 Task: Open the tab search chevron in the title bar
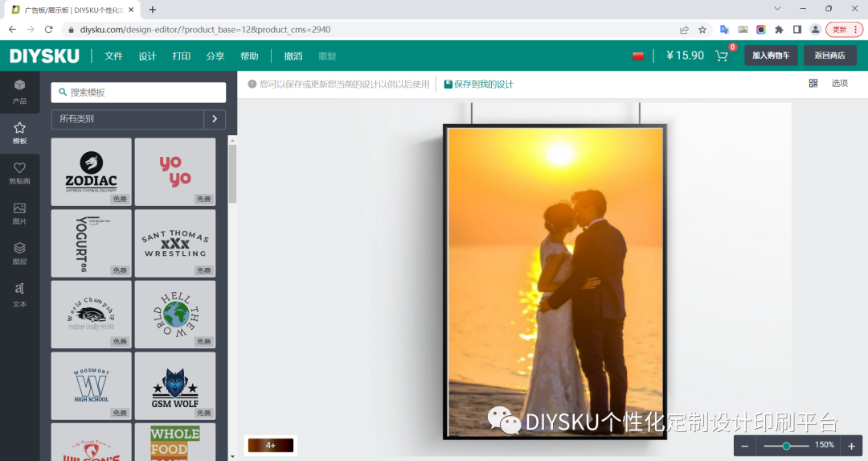pyautogui.click(x=777, y=8)
